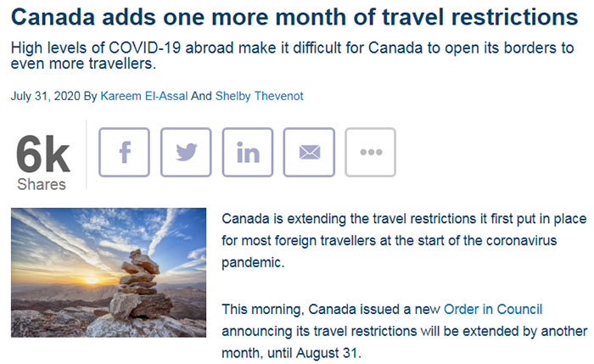The height and width of the screenshot is (364, 594).
Task: Click the word "By" in the byline
Action: pyautogui.click(x=90, y=96)
